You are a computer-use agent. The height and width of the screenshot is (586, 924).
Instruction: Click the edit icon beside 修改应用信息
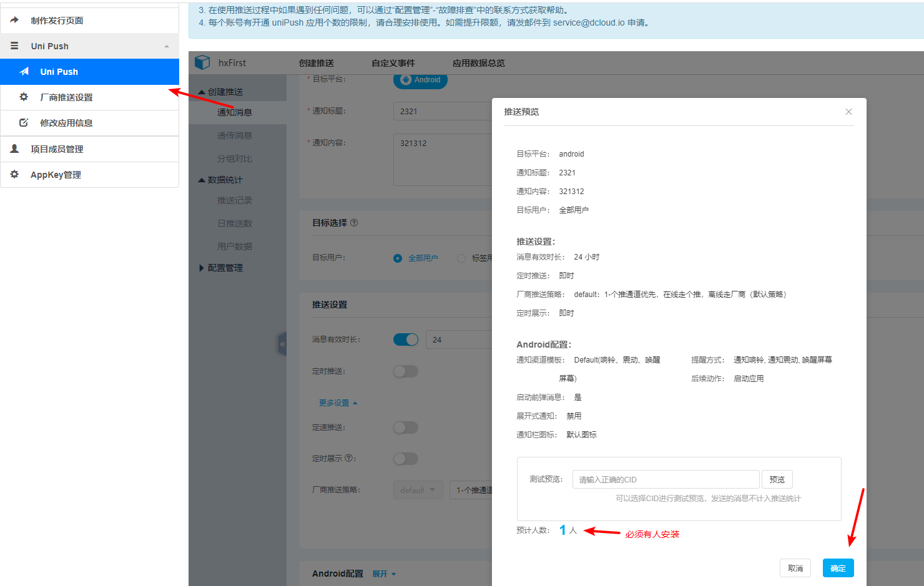pos(24,122)
